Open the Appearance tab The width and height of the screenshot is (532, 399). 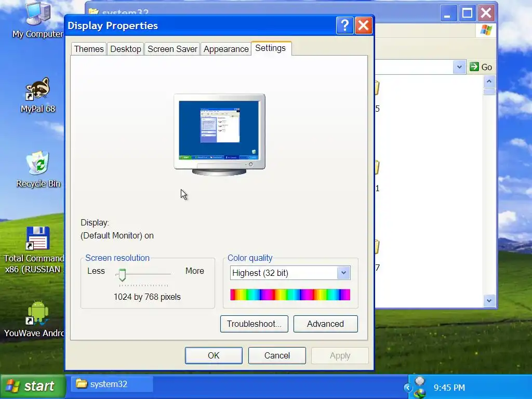pos(226,49)
